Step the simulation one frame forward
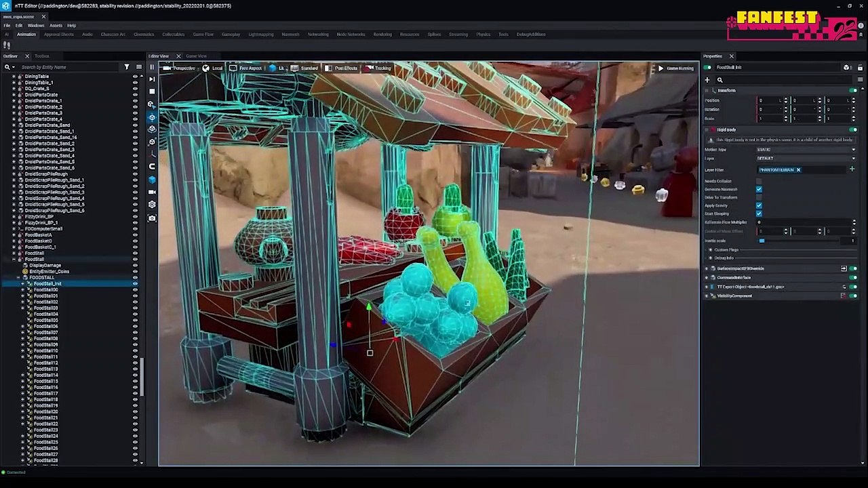868x488 pixels. (x=152, y=79)
